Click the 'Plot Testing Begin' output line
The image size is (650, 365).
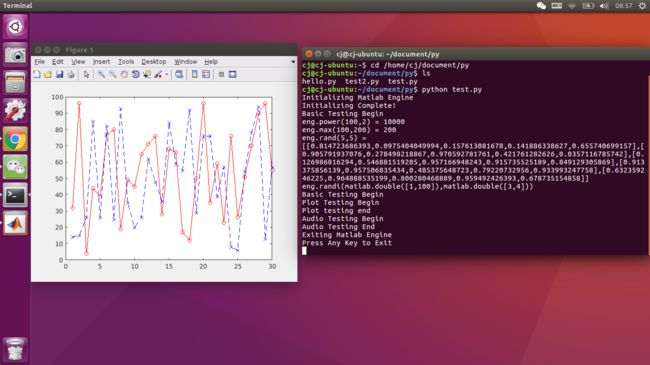pyautogui.click(x=340, y=203)
